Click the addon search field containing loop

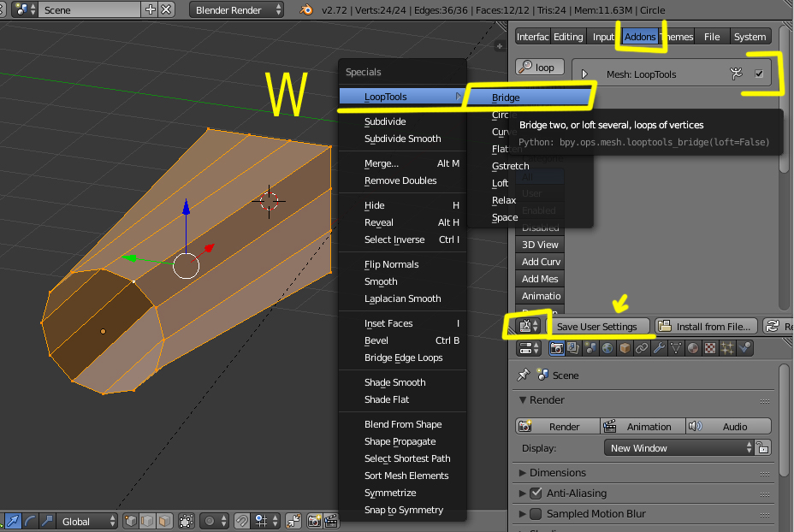point(540,68)
